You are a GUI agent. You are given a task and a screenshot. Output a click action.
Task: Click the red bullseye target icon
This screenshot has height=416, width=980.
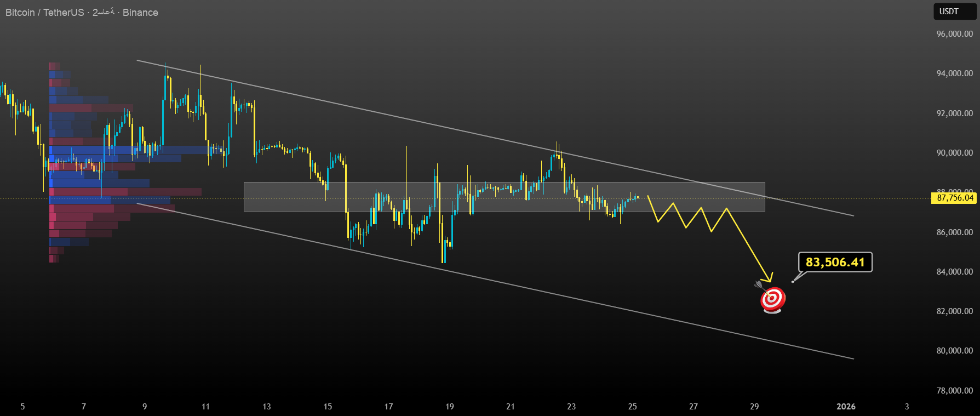772,299
